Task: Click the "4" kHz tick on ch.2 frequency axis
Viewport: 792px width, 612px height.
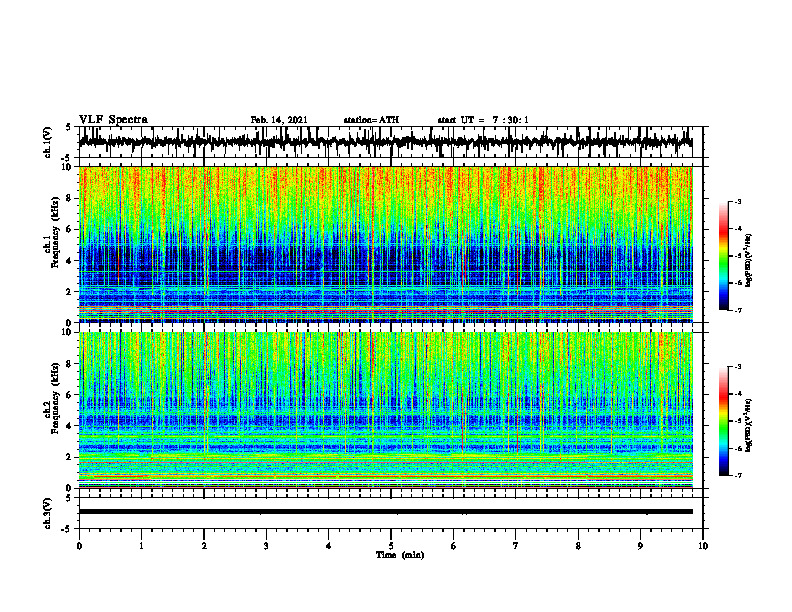Action: 70,426
